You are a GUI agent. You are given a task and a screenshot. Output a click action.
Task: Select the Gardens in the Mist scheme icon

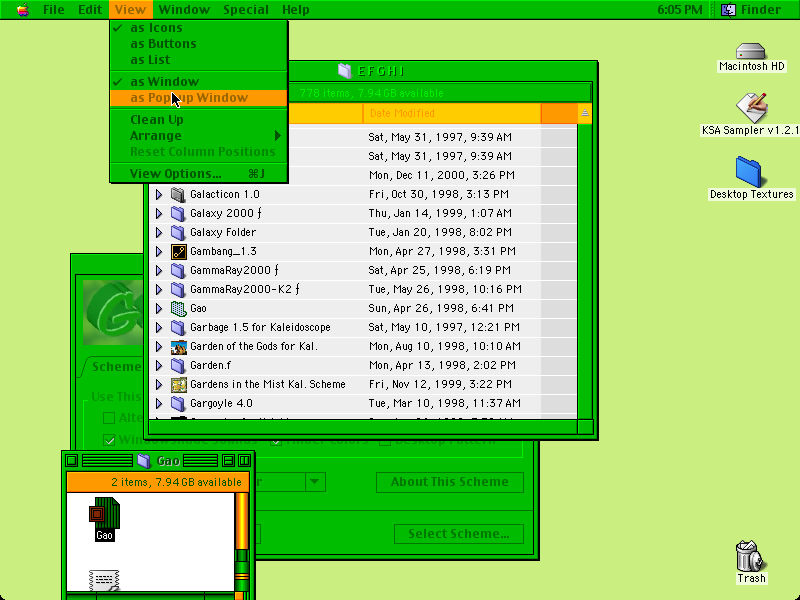[x=178, y=384]
